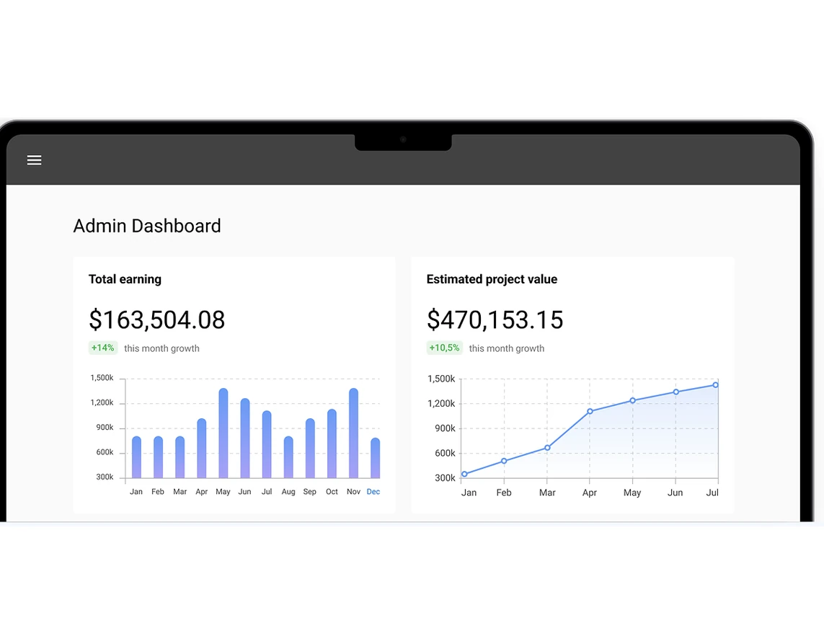Click the Admin Dashboard page title

[146, 226]
